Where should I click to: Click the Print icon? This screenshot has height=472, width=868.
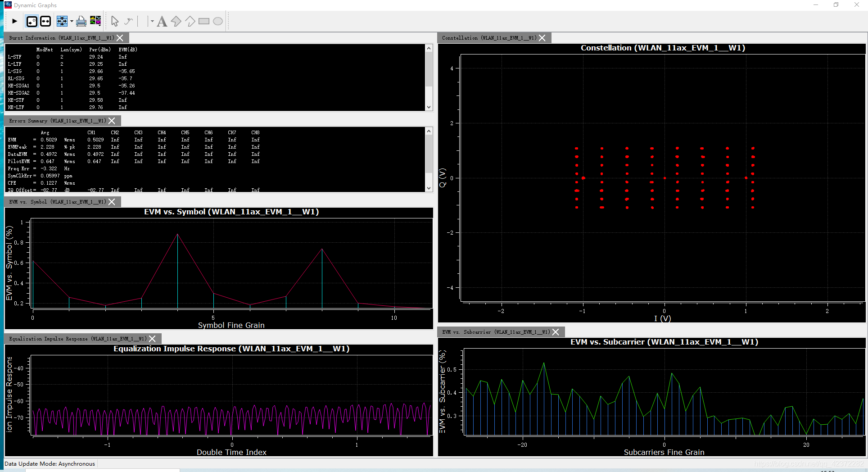tap(81, 21)
